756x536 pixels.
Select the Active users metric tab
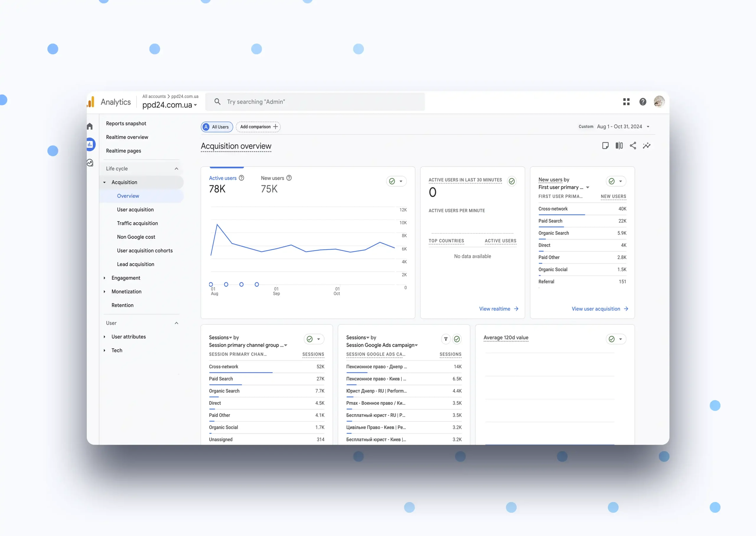[x=227, y=184]
